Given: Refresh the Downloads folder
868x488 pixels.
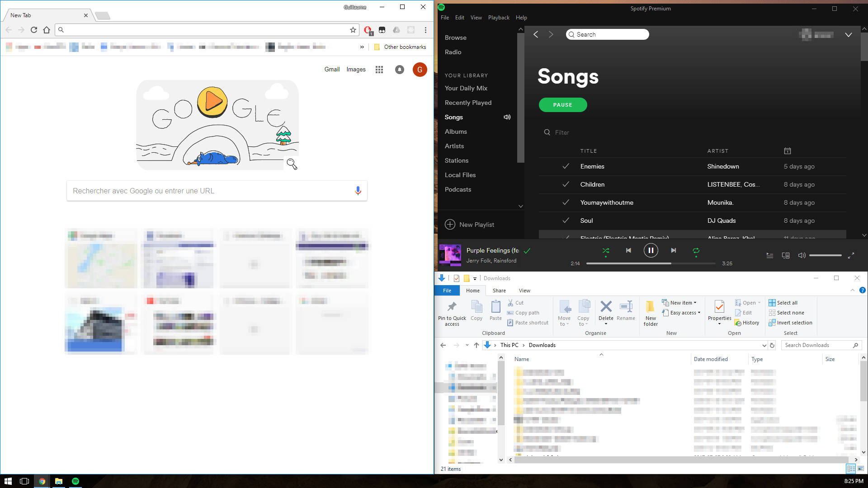Looking at the screenshot, I should (x=772, y=345).
